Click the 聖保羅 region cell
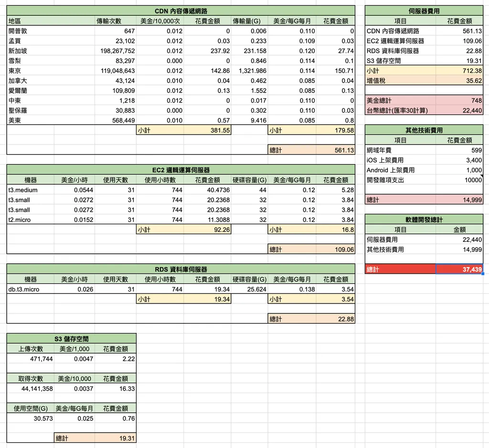 coord(51,111)
